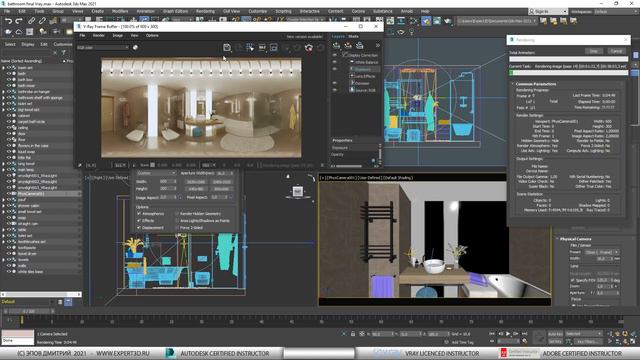640x360 pixels.
Task: Expand the bathrobe on hanger item
Action: click(x=4, y=92)
